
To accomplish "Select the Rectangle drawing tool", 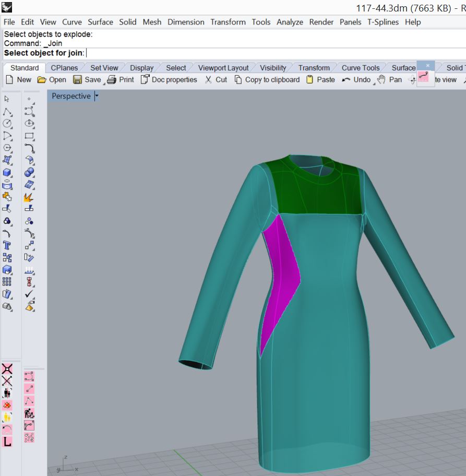I will (x=29, y=136).
